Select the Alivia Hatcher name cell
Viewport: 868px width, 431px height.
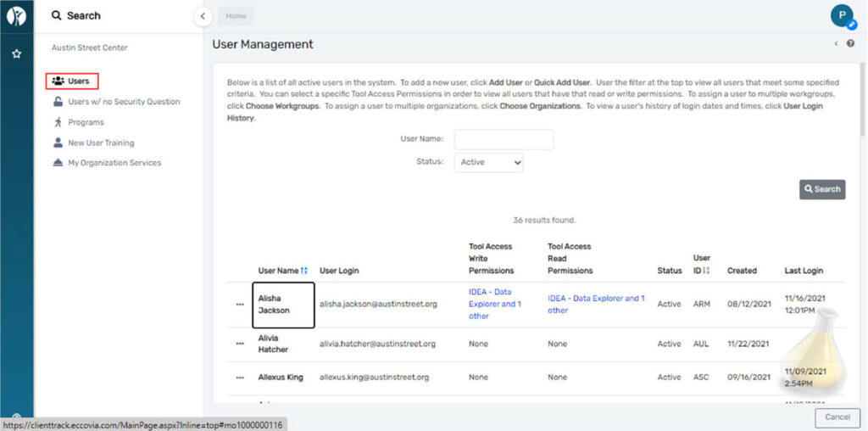tap(274, 344)
